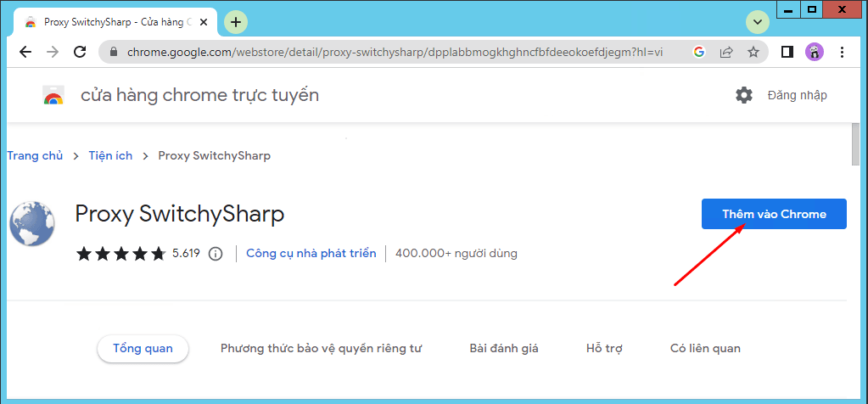Viewport: 868px width, 404px height.
Task: View site information via lock icon
Action: [x=114, y=52]
